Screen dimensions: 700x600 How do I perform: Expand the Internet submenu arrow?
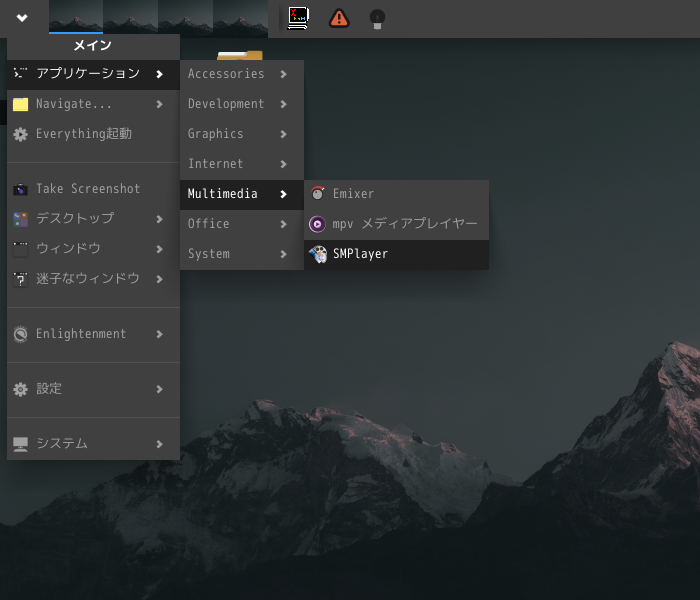pyautogui.click(x=283, y=164)
